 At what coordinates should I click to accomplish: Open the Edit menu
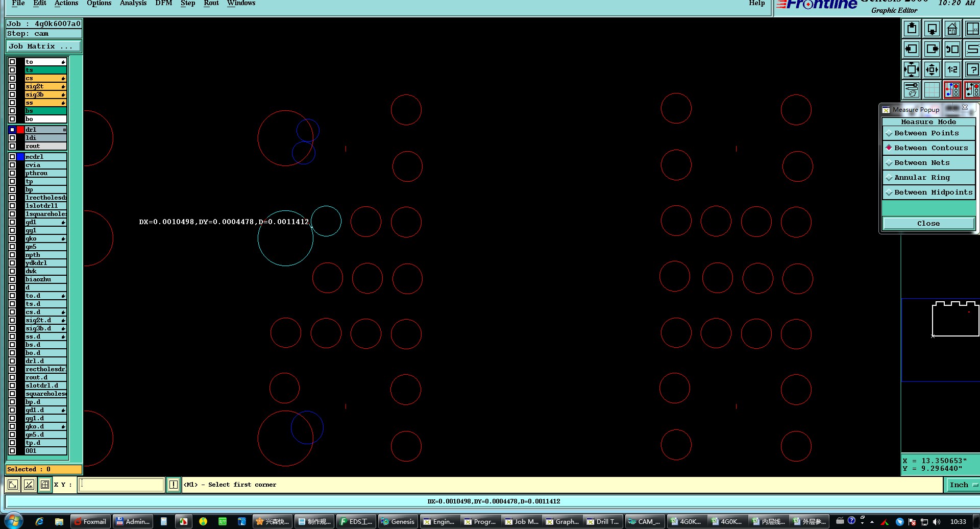click(39, 3)
